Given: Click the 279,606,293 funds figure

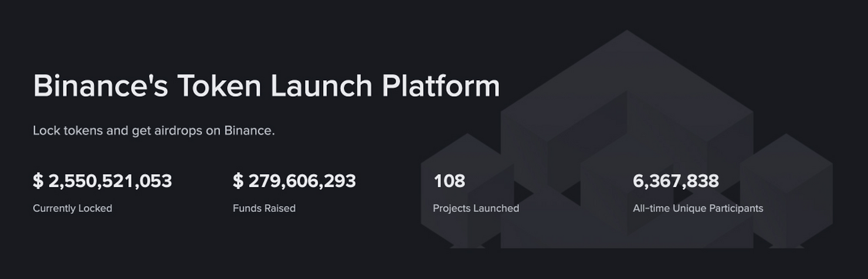Looking at the screenshot, I should 302,181.
